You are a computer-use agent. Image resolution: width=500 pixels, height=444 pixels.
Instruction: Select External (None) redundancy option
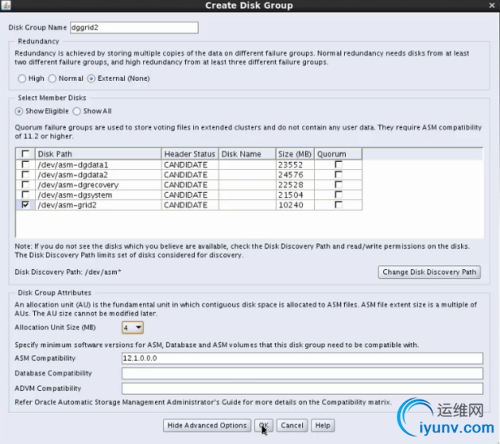point(91,79)
